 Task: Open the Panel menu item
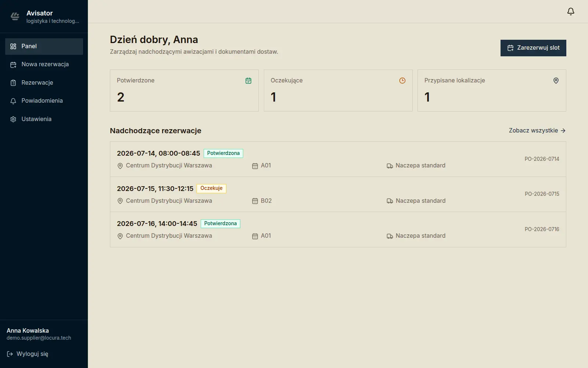pos(44,46)
